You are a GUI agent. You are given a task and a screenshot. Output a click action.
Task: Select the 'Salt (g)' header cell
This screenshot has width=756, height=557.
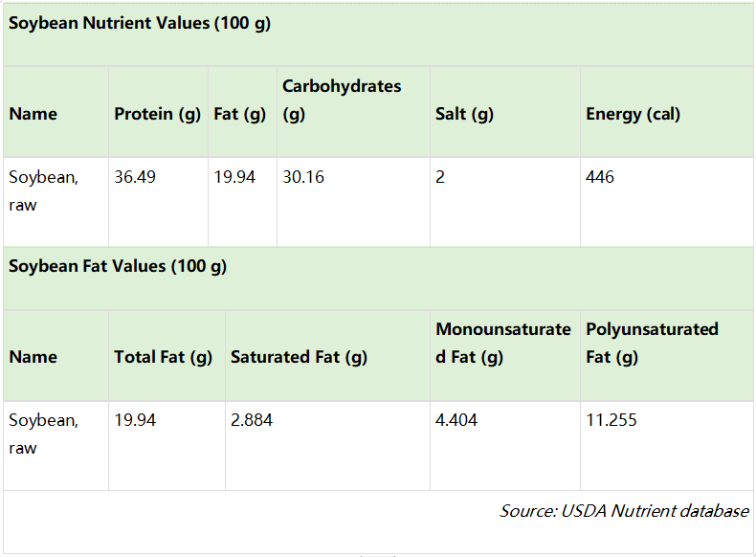(x=464, y=114)
